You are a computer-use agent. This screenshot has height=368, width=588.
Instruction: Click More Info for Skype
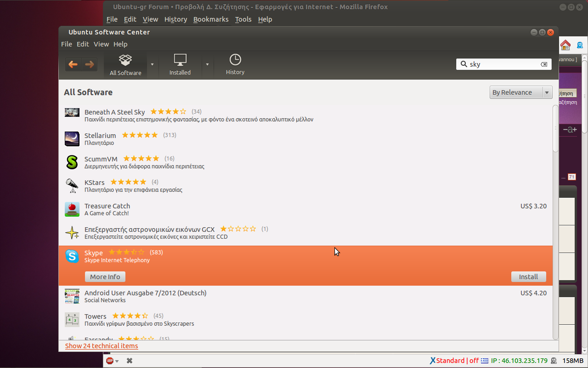105,277
